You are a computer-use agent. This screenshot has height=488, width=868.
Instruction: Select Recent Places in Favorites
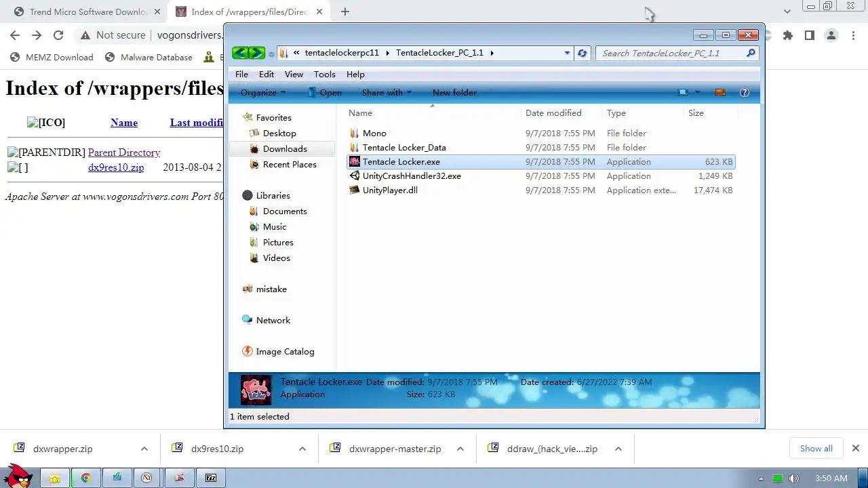[290, 164]
